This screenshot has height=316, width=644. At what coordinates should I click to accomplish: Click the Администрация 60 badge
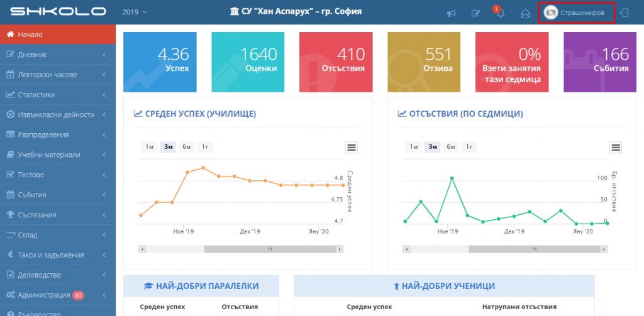tap(78, 295)
